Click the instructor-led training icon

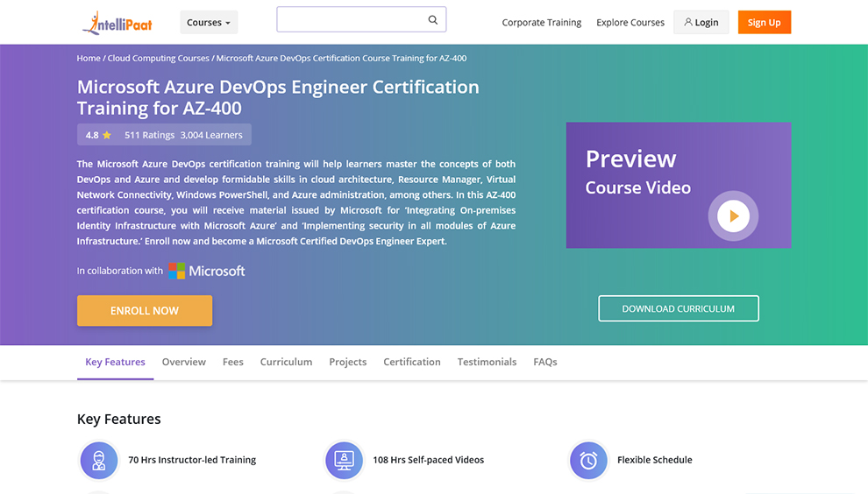pos(99,460)
